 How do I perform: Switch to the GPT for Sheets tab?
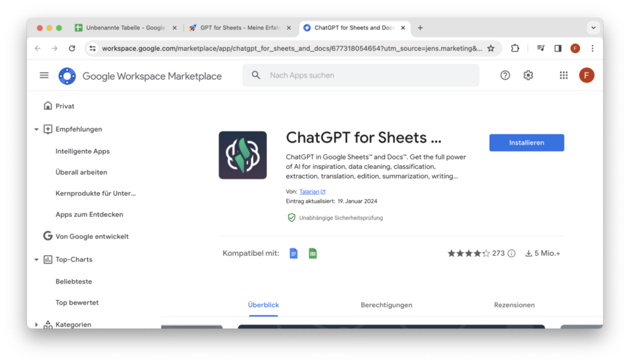click(240, 28)
